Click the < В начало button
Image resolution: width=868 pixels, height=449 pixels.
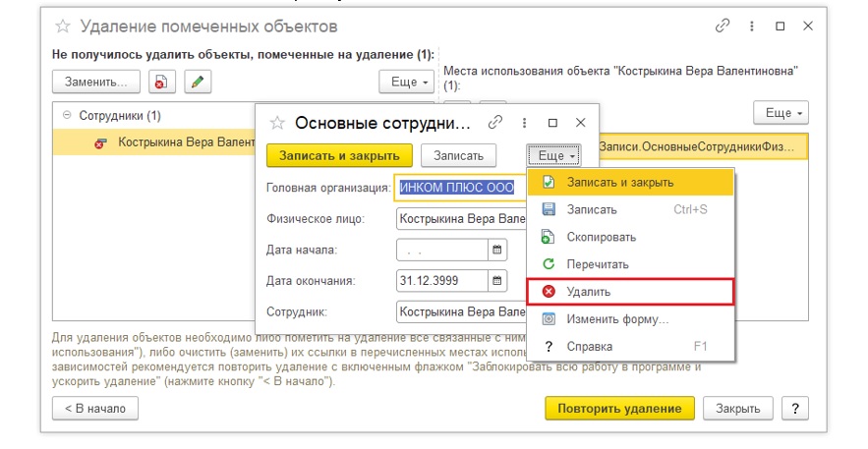point(95,409)
